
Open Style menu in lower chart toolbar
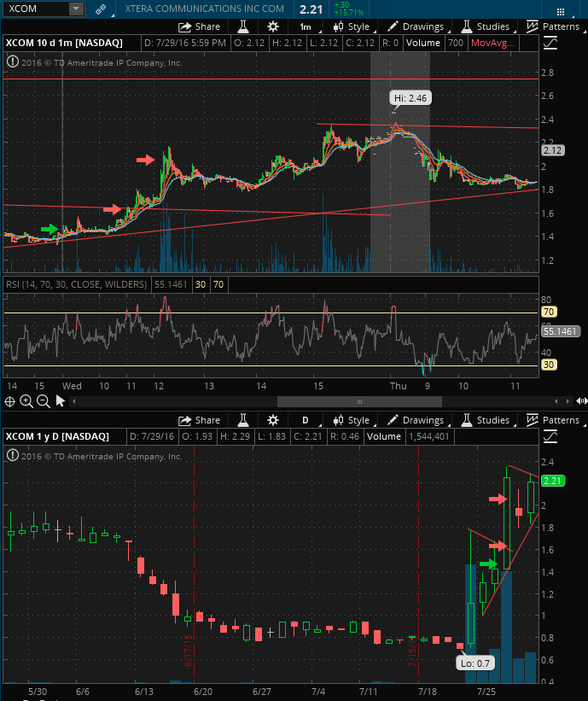click(352, 420)
